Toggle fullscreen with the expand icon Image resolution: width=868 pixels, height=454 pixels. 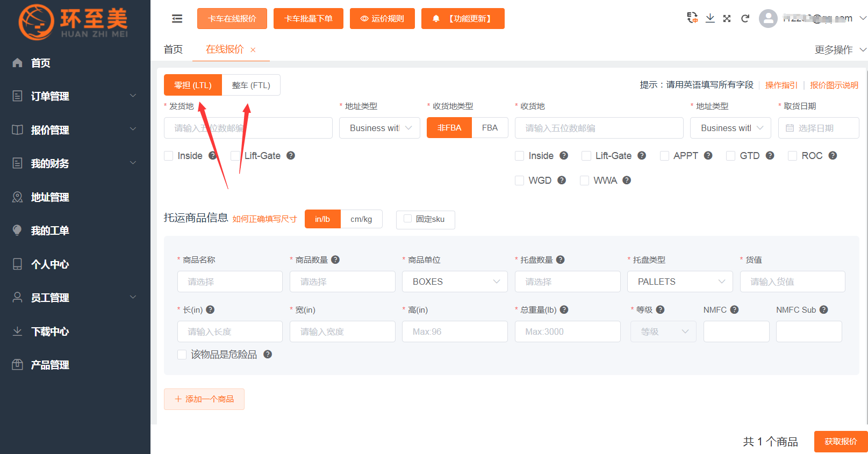(727, 18)
